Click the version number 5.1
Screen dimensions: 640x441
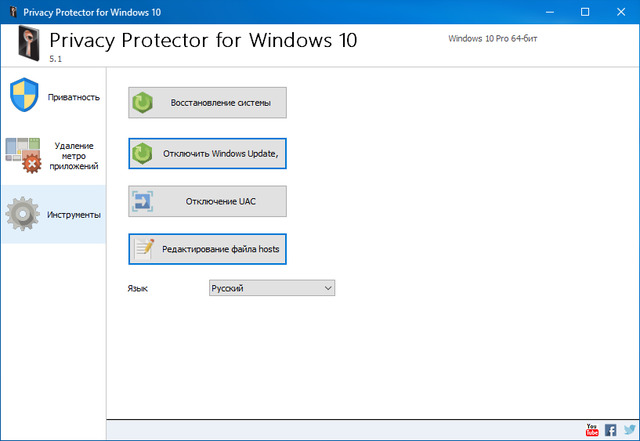pyautogui.click(x=56, y=59)
